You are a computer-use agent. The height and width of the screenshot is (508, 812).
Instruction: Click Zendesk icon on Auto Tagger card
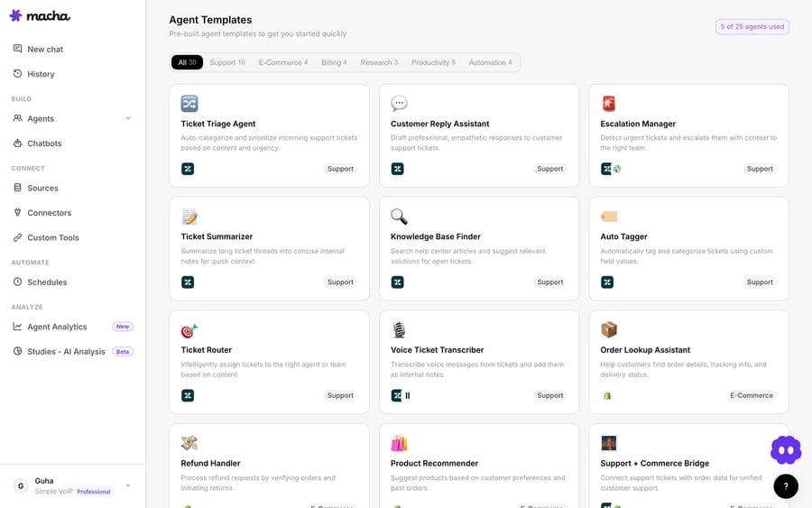pos(607,282)
